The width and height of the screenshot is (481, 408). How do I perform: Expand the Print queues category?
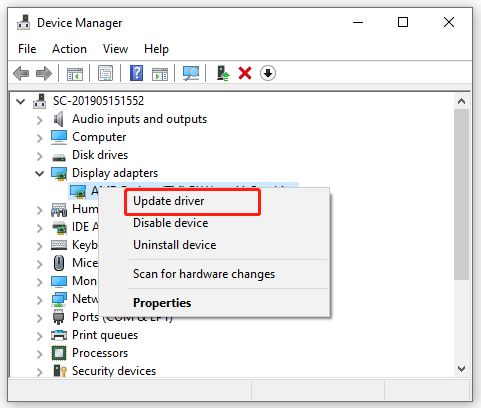coord(40,336)
